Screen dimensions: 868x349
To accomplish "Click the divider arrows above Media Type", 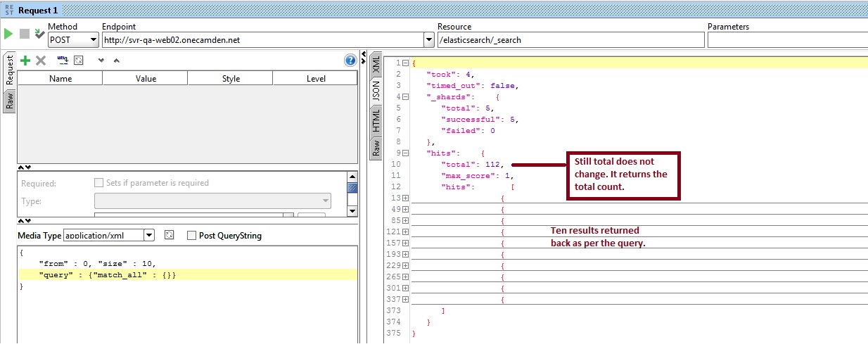I will (x=24, y=220).
